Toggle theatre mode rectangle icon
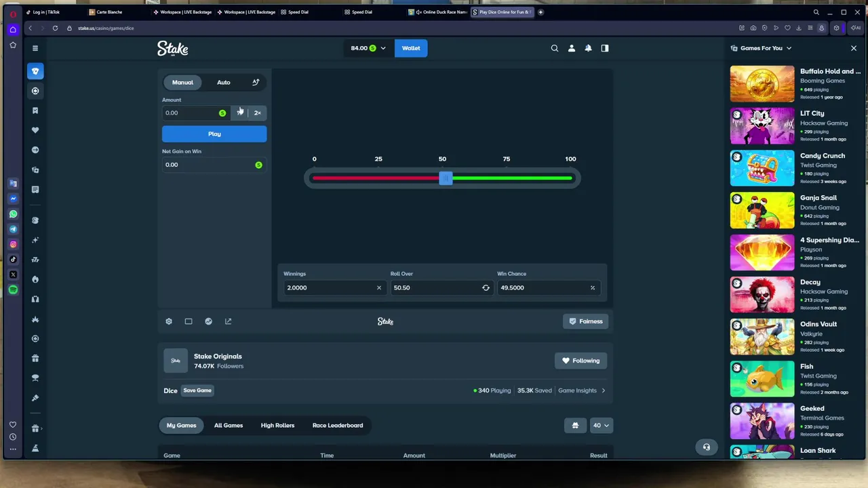The height and width of the screenshot is (488, 868). coord(189,321)
